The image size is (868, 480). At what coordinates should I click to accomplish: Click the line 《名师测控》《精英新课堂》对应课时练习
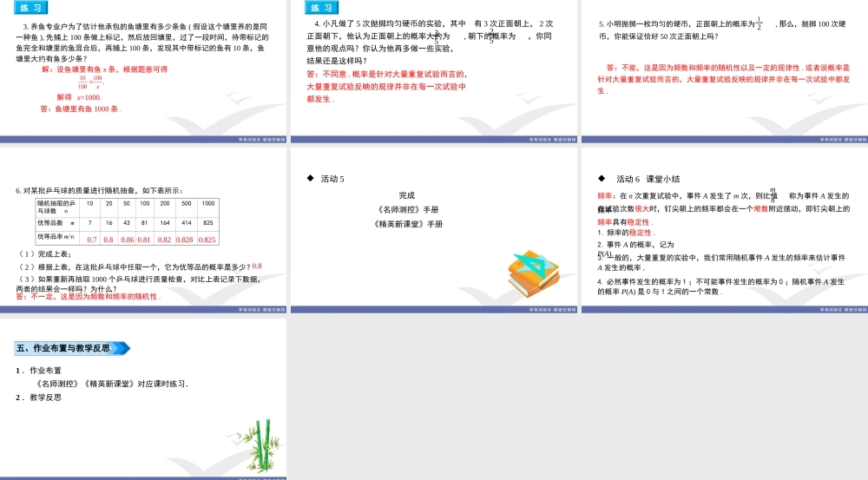click(x=111, y=384)
